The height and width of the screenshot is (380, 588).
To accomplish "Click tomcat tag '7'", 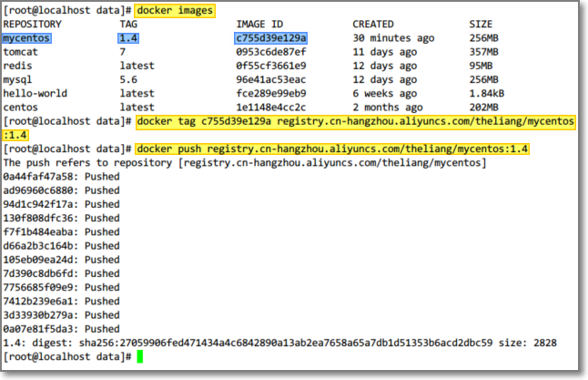I will point(123,52).
